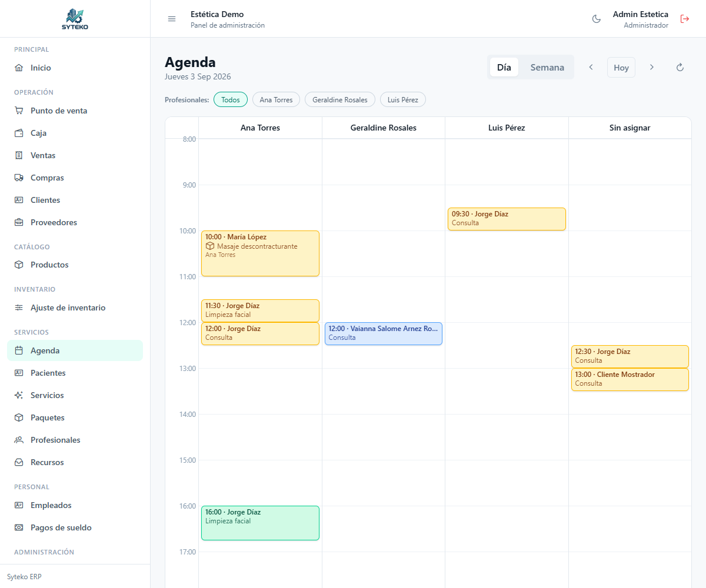Image resolution: width=706 pixels, height=588 pixels.
Task: Click the Punto de venta cart icon
Action: coord(19,111)
